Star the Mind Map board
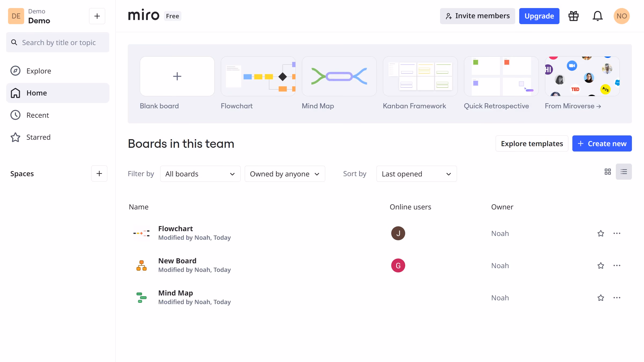This screenshot has height=362, width=644. pyautogui.click(x=601, y=298)
